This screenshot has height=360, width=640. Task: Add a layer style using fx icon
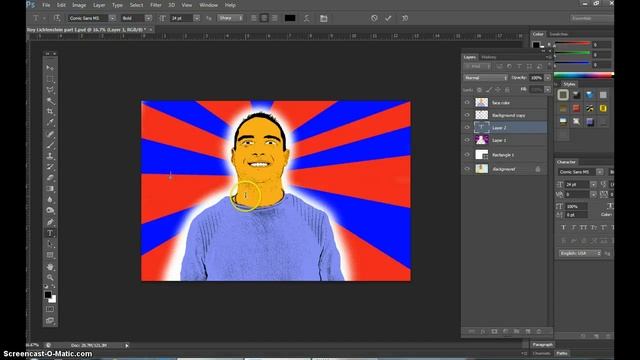(x=483, y=331)
